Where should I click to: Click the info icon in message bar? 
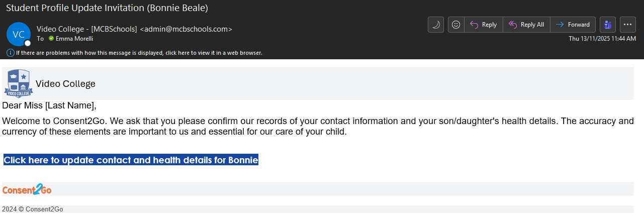click(x=11, y=53)
